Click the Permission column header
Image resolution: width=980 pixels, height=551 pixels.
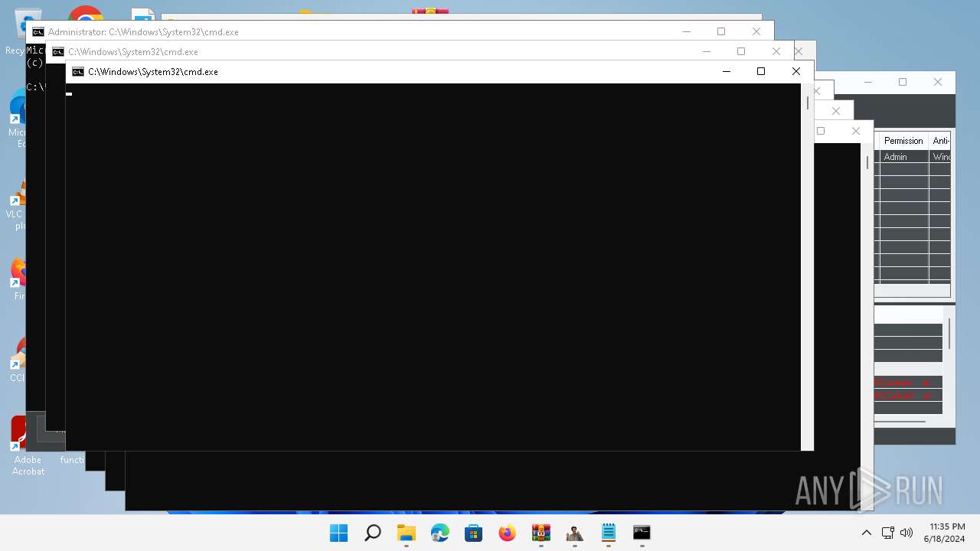click(x=903, y=141)
